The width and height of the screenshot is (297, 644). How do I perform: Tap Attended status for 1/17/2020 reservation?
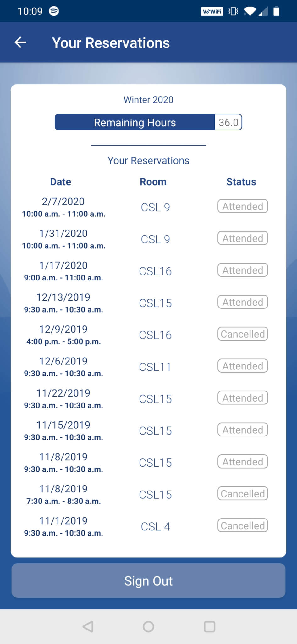243,270
